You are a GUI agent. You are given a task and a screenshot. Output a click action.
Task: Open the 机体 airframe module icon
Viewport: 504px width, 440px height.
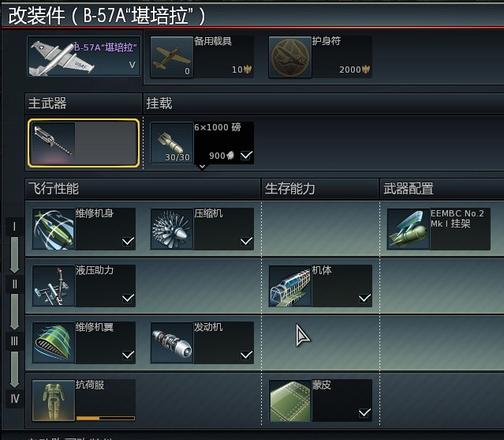(x=290, y=286)
